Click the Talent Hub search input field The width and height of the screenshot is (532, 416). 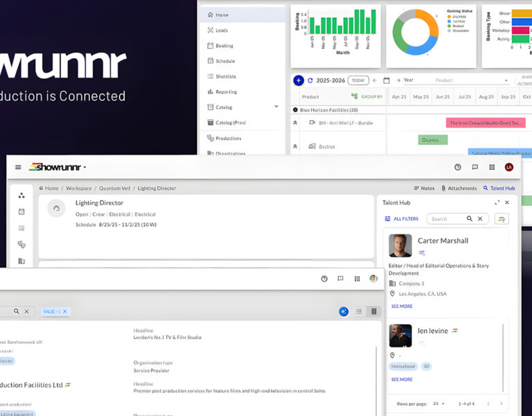(x=447, y=218)
